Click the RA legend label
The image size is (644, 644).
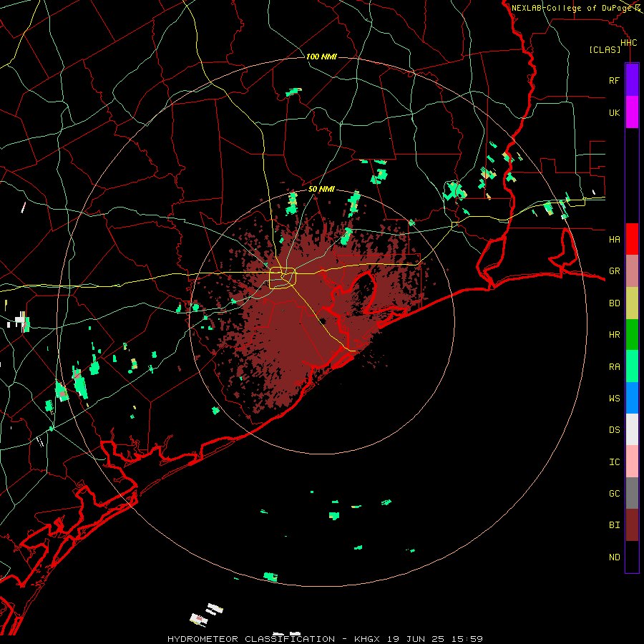614,367
